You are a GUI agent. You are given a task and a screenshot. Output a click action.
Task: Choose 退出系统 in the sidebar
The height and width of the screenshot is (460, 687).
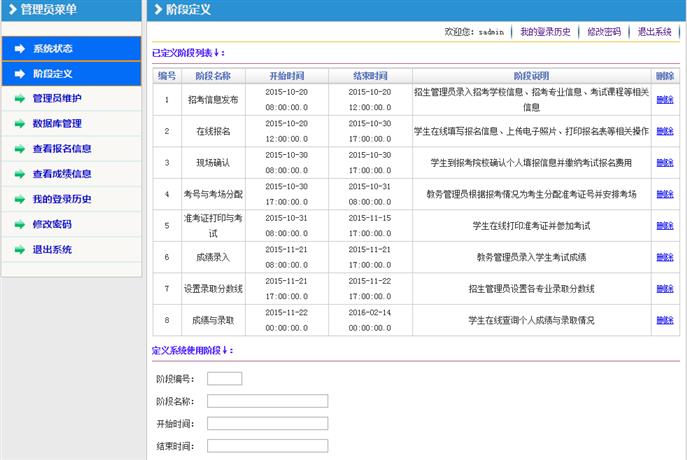click(71, 250)
